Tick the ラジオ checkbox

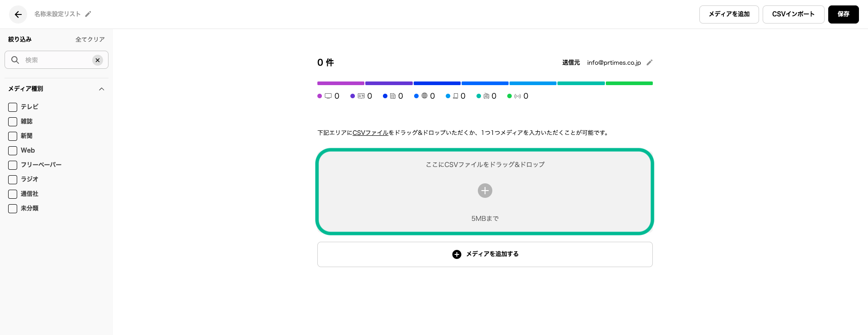[x=13, y=180]
